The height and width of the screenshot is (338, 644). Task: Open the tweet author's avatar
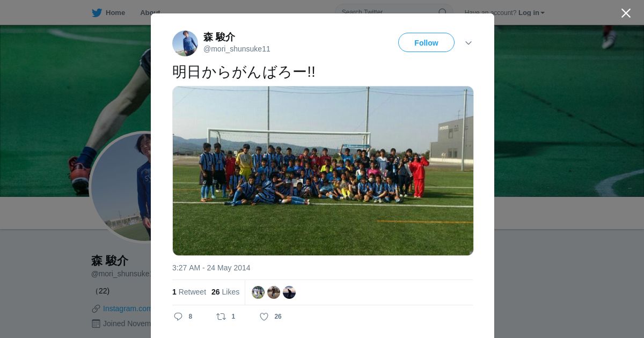(x=185, y=43)
